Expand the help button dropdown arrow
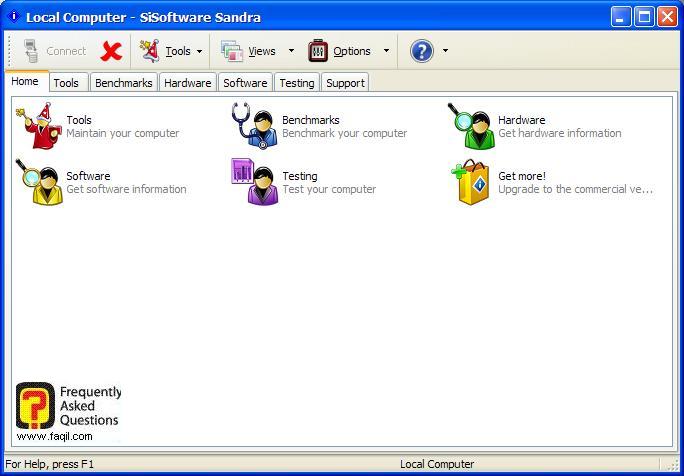The image size is (684, 476). [x=445, y=51]
